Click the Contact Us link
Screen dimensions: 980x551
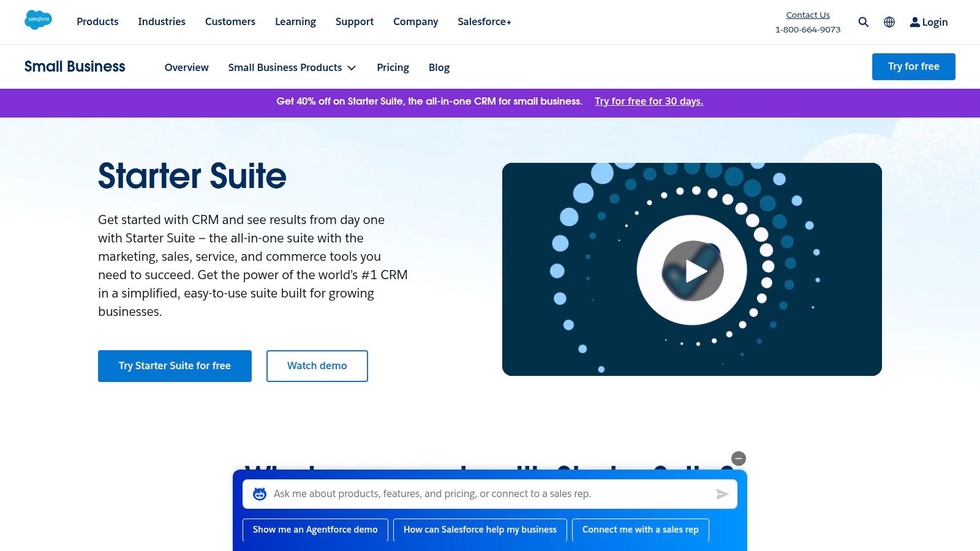pyautogui.click(x=808, y=15)
